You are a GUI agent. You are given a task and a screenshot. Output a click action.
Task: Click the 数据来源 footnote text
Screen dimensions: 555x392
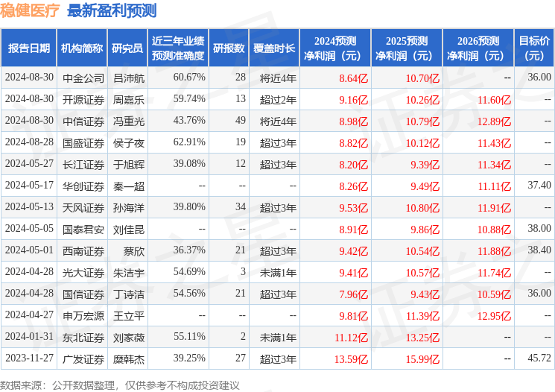(x=120, y=385)
